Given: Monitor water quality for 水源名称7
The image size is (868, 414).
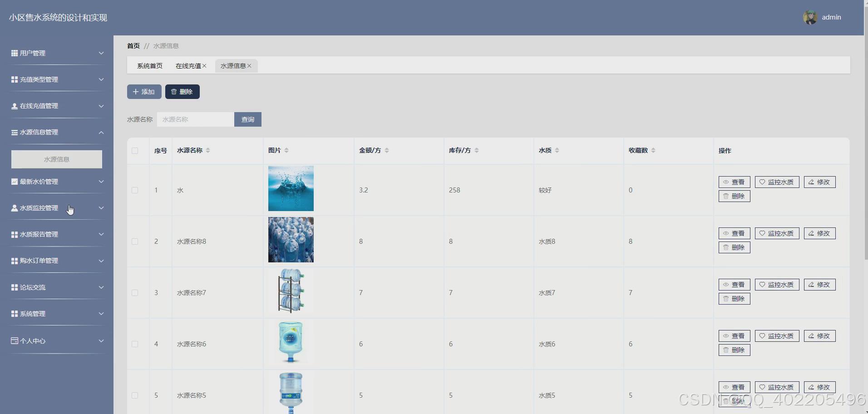Looking at the screenshot, I should (x=777, y=285).
